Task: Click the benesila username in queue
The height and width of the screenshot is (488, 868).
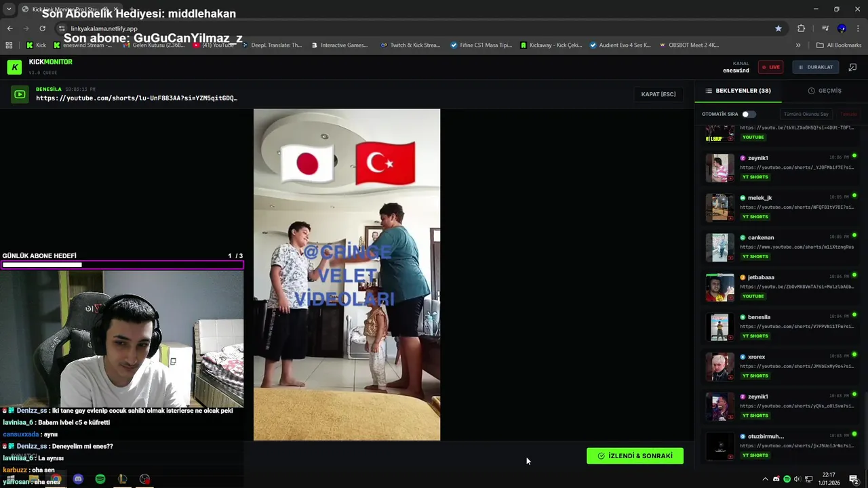Action: (759, 317)
